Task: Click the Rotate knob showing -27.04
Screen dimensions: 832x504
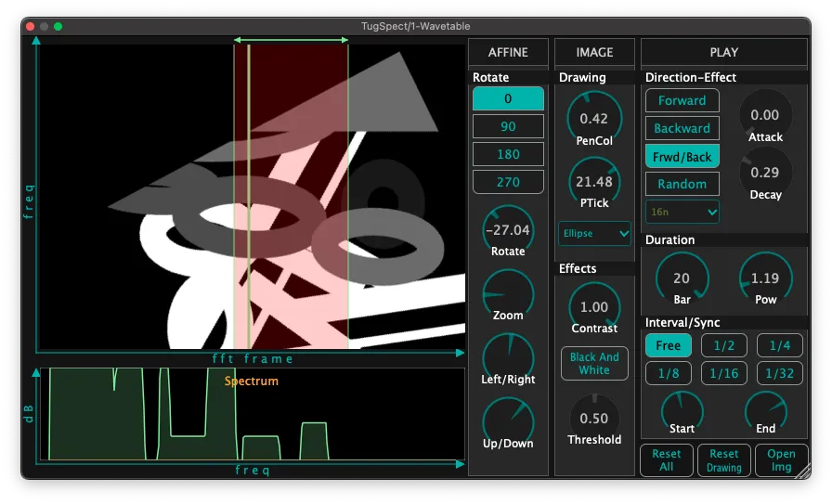Action: pos(508,229)
